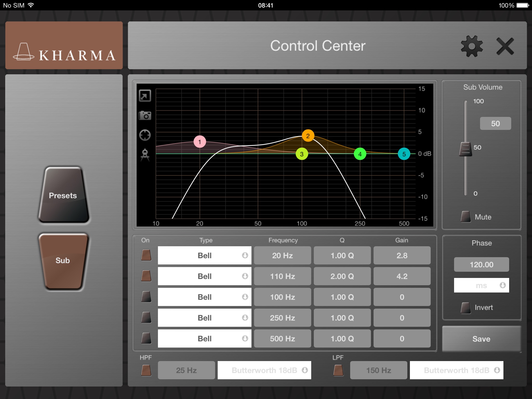Toggle the On switch for the 110 Hz band
Screen dimensions: 532x399
click(x=146, y=276)
